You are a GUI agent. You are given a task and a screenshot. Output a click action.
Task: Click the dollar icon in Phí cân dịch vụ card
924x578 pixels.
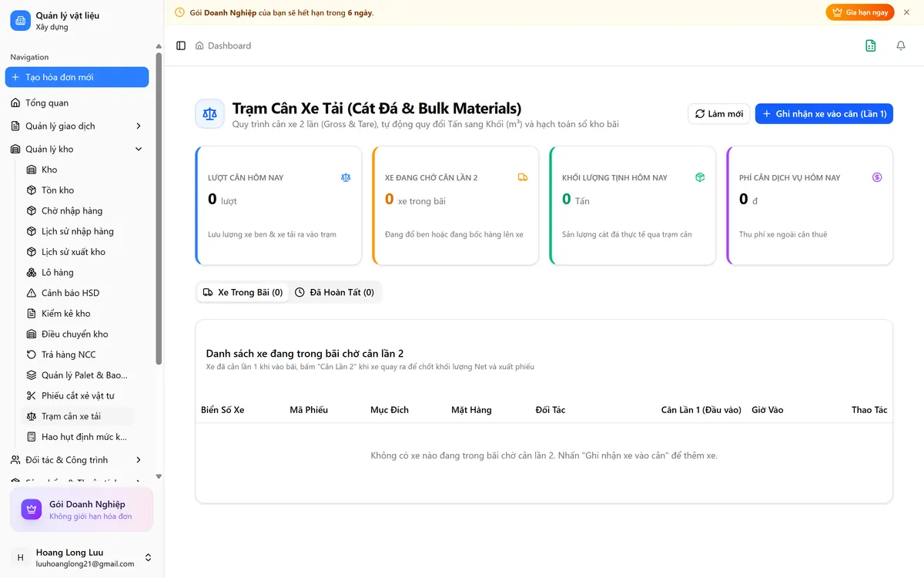877,177
